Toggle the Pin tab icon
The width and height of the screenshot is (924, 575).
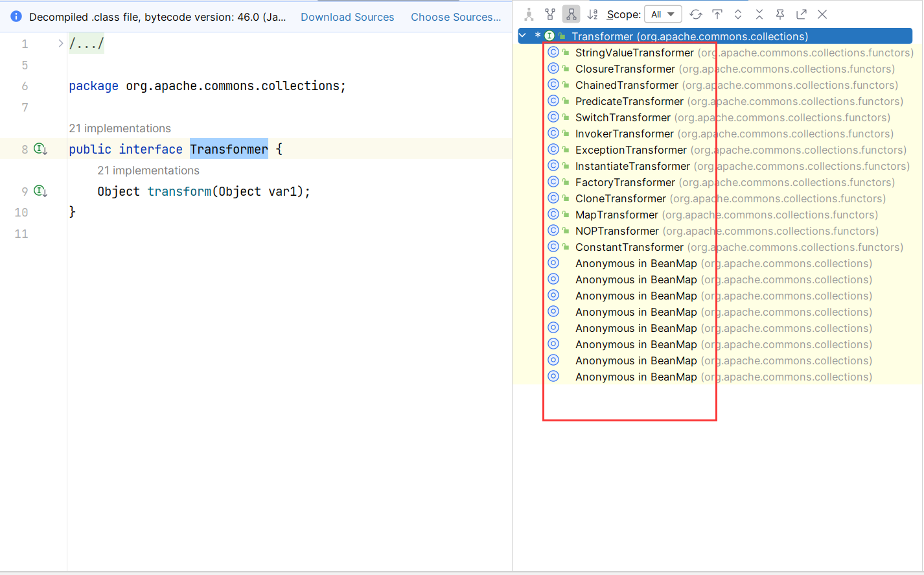(780, 14)
